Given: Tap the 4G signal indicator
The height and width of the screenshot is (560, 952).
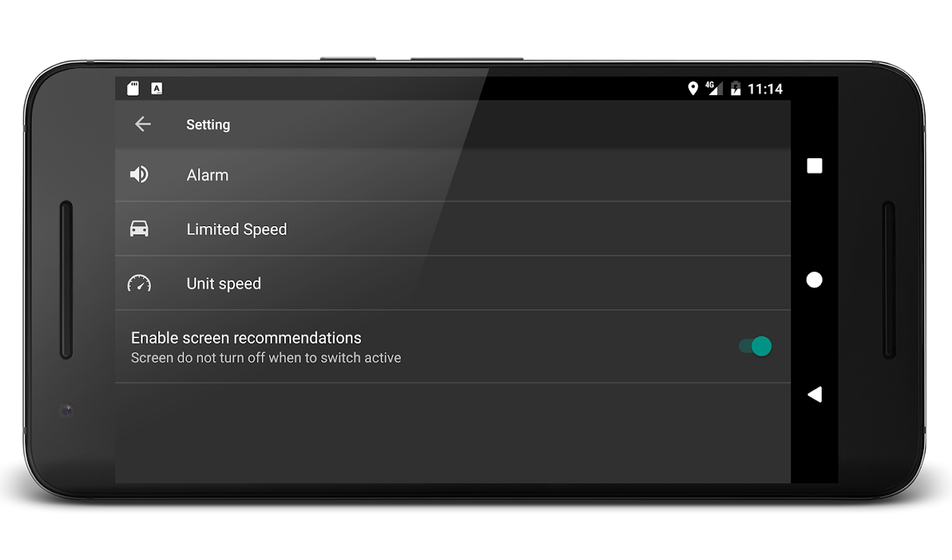Looking at the screenshot, I should click(x=713, y=88).
